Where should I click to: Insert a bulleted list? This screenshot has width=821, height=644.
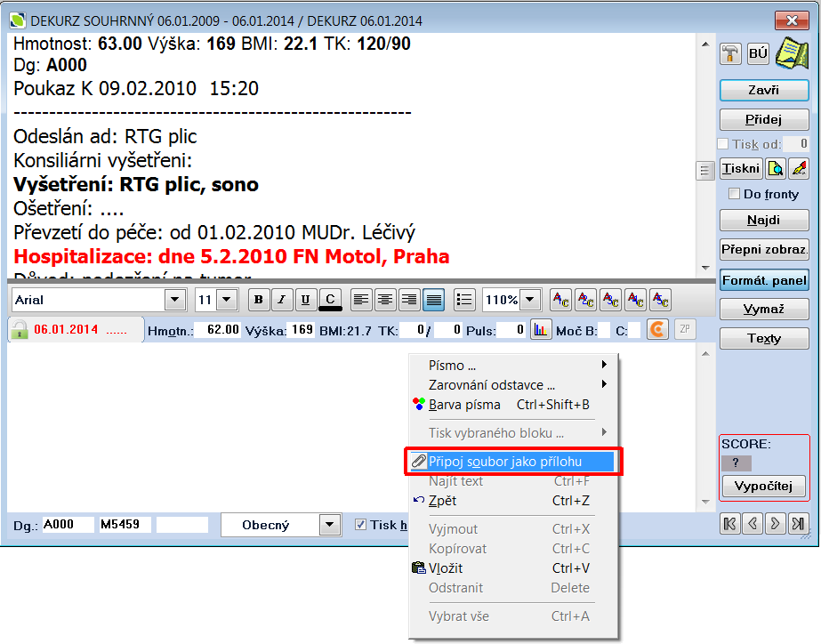coord(464,300)
